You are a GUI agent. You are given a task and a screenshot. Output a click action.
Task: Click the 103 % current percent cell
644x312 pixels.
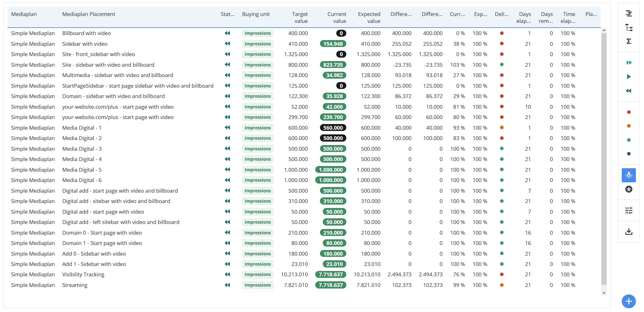point(457,65)
